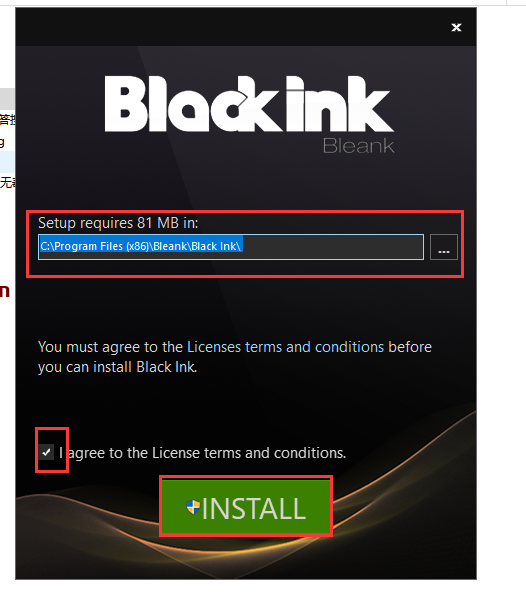Click the 'You must agree to the' text
Image resolution: width=526 pixels, height=598 pixels.
click(110, 347)
